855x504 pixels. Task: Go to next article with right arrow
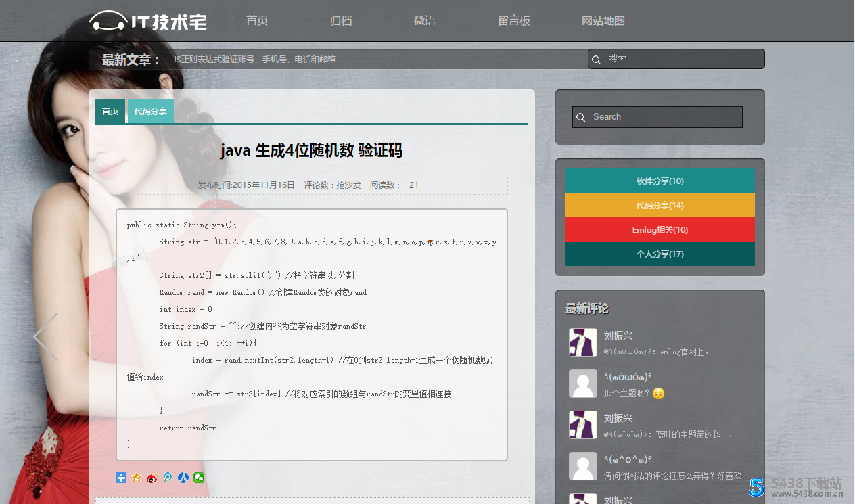[808, 336]
